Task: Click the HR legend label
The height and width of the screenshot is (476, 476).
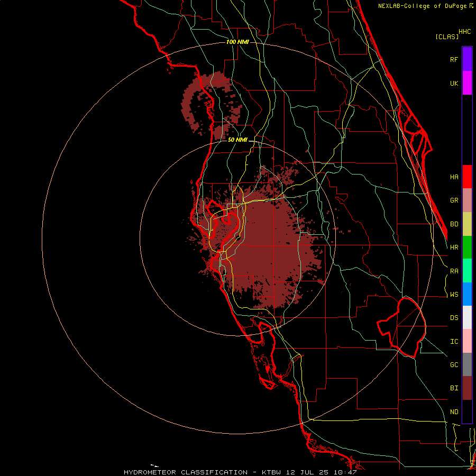Action: 454,248
